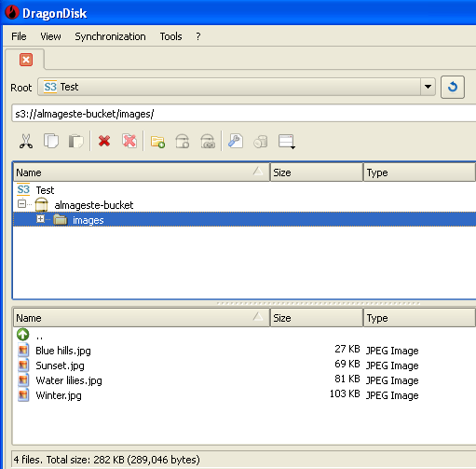
Task: Expand the images folder tree node
Action: [x=40, y=219]
